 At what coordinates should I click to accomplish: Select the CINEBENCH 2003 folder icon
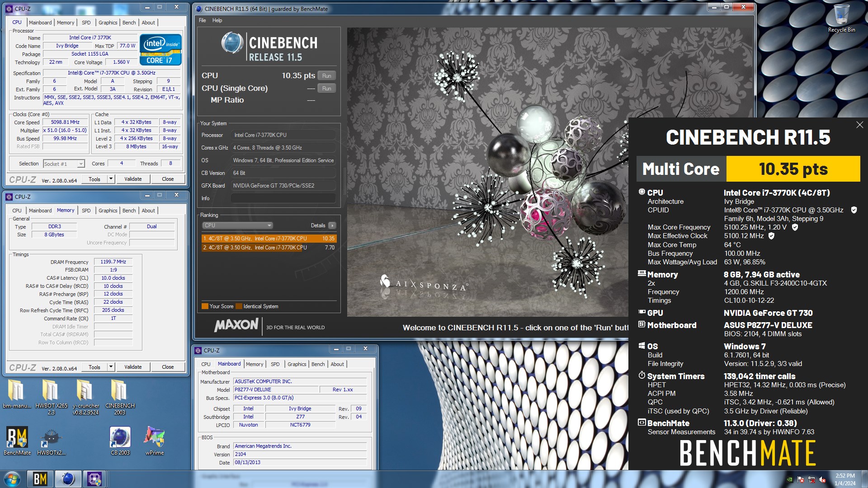click(x=120, y=396)
